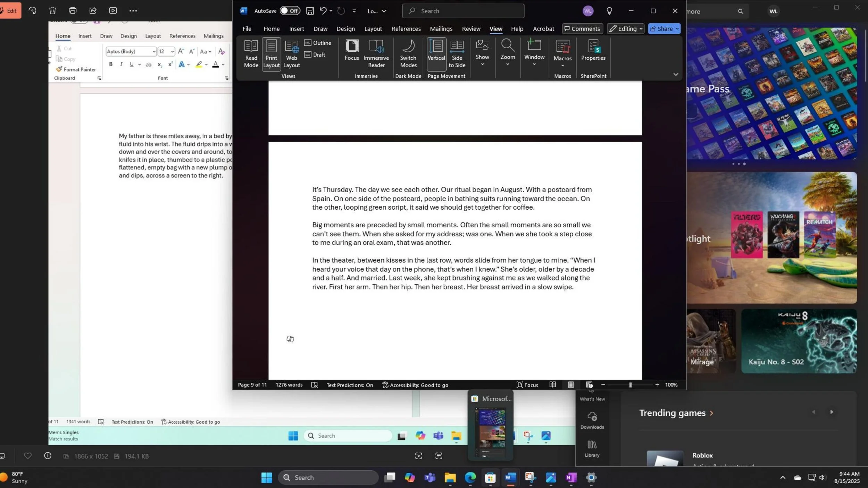
Task: Click the Word title bar search box
Action: pos(463,11)
